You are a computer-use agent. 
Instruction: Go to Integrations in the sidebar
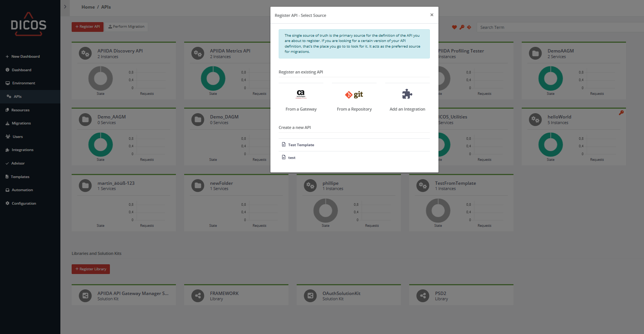23,150
